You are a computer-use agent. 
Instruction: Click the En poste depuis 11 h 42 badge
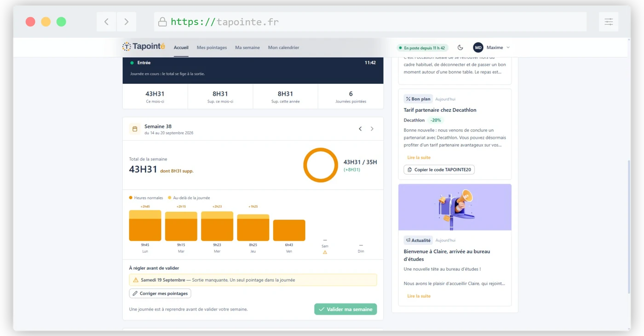pos(422,48)
